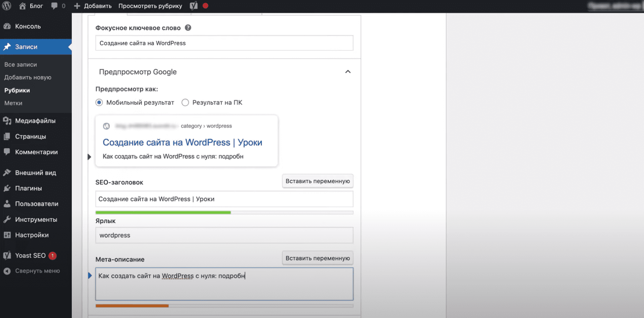Click Вставить переменную next to Мета-описание
Image resolution: width=644 pixels, height=318 pixels.
(317, 258)
